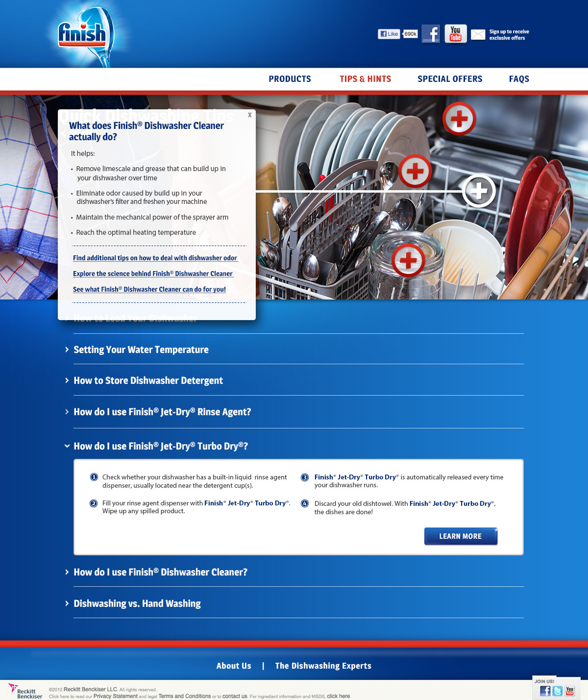Viewport: 588px width, 700px height.
Task: Open the About Us footer link
Action: point(234,666)
